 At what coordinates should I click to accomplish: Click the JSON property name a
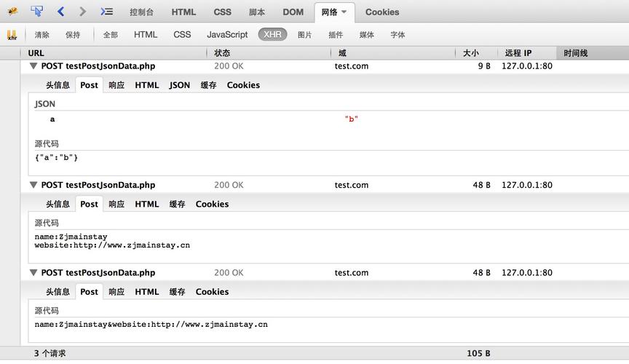tap(52, 119)
